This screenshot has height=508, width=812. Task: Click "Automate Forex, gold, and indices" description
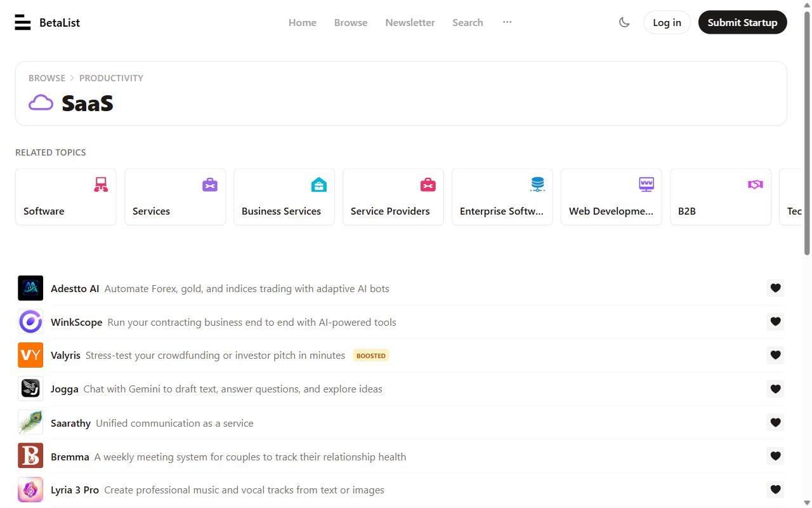247,288
